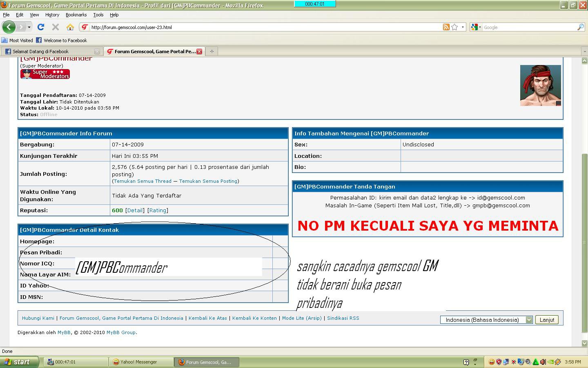Close the Selamat Datang di Facebook tab
Image resolution: width=588 pixels, height=368 pixels.
(97, 52)
